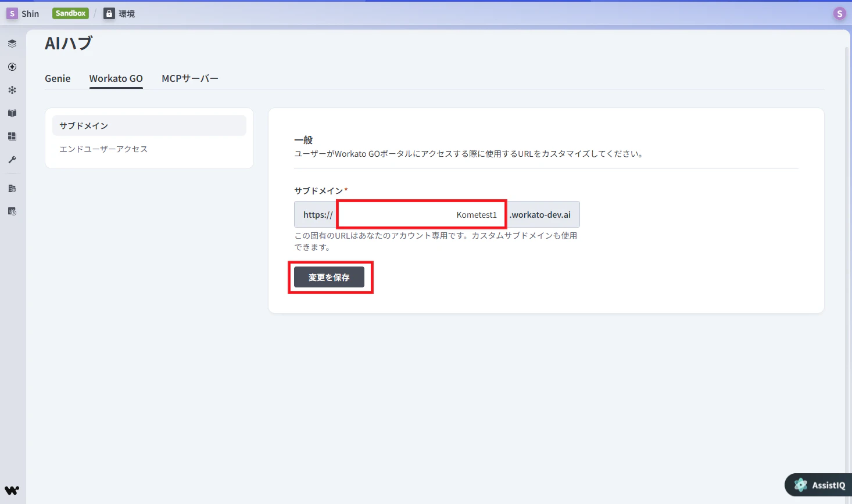Image resolution: width=852 pixels, height=504 pixels.
Task: Switch to the Genie tab
Action: [58, 78]
